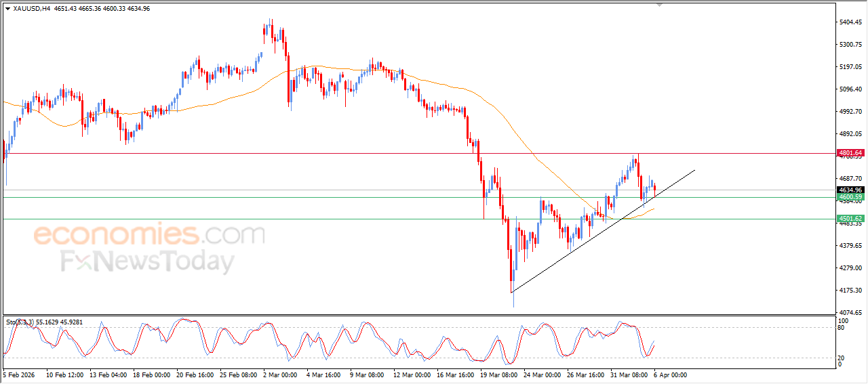Click the 25 Feb 08:00 date label
Viewport: 868px width, 384px height.
click(x=239, y=374)
